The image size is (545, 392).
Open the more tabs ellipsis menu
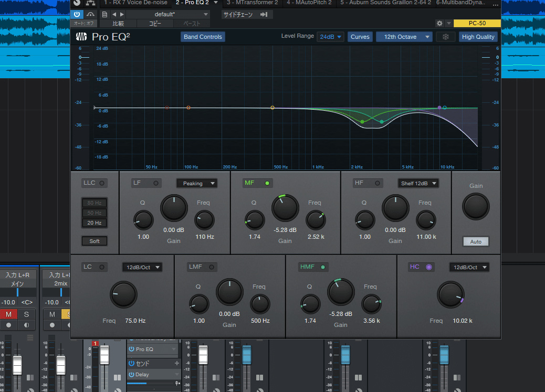[x=495, y=4]
